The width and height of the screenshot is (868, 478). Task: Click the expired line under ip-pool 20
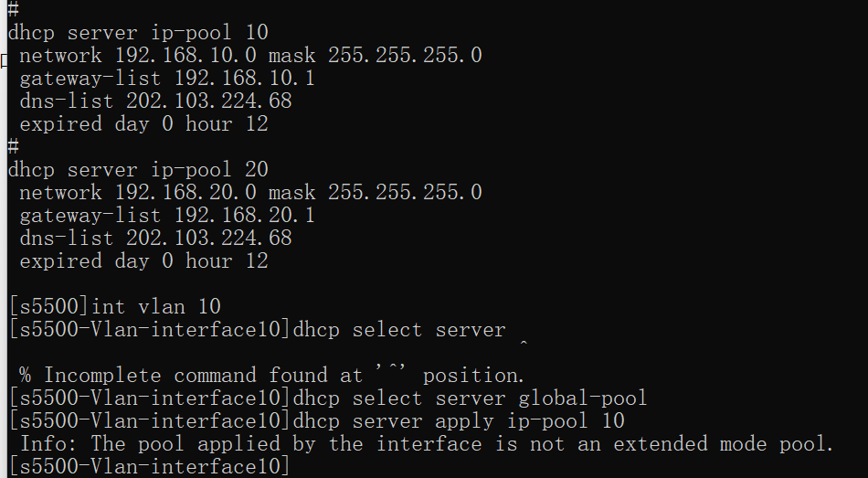click(x=143, y=261)
